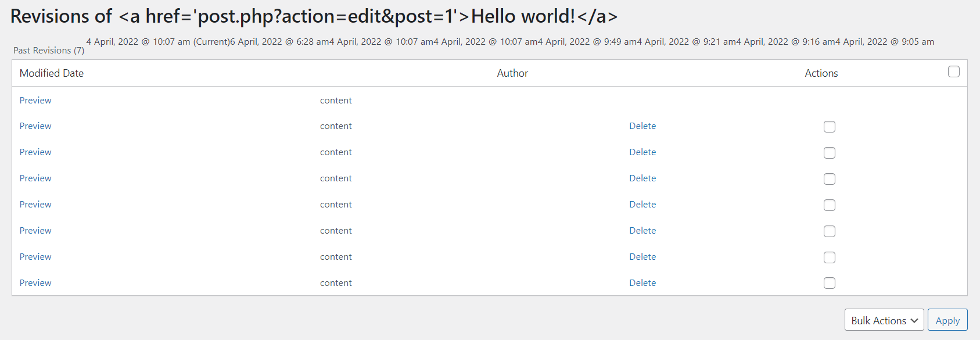980x340 pixels.
Task: Click the Actions column header
Action: pyautogui.click(x=821, y=73)
